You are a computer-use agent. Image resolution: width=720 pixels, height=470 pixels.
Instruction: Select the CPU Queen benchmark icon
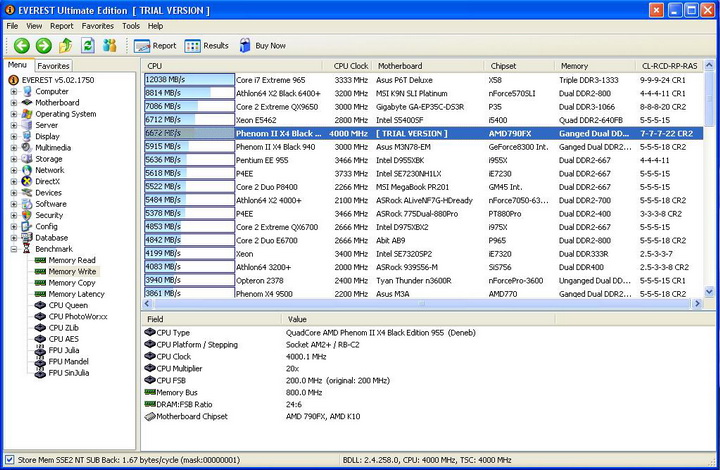(x=40, y=305)
